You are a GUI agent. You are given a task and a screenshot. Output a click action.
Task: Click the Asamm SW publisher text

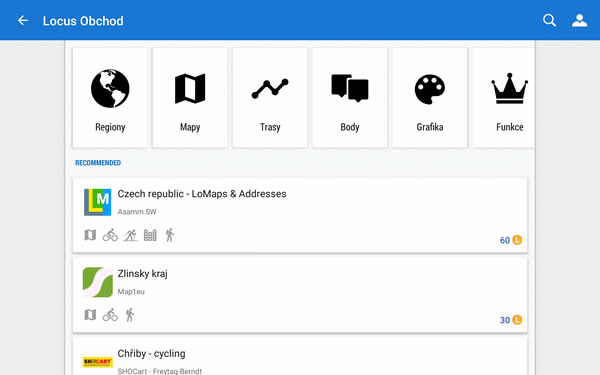(137, 212)
